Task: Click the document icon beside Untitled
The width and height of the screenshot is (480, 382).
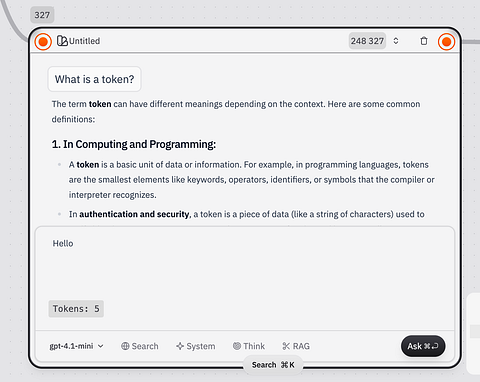Action: click(62, 41)
